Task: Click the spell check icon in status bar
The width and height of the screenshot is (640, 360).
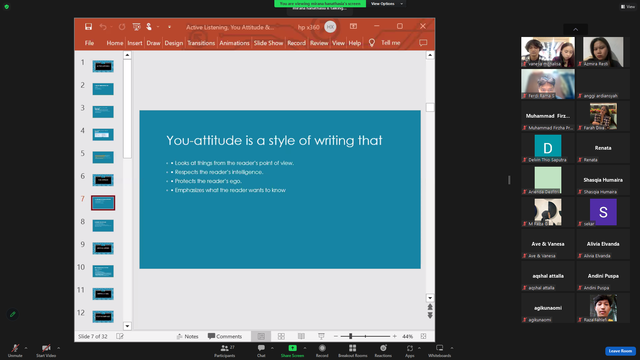Action: pos(120,336)
